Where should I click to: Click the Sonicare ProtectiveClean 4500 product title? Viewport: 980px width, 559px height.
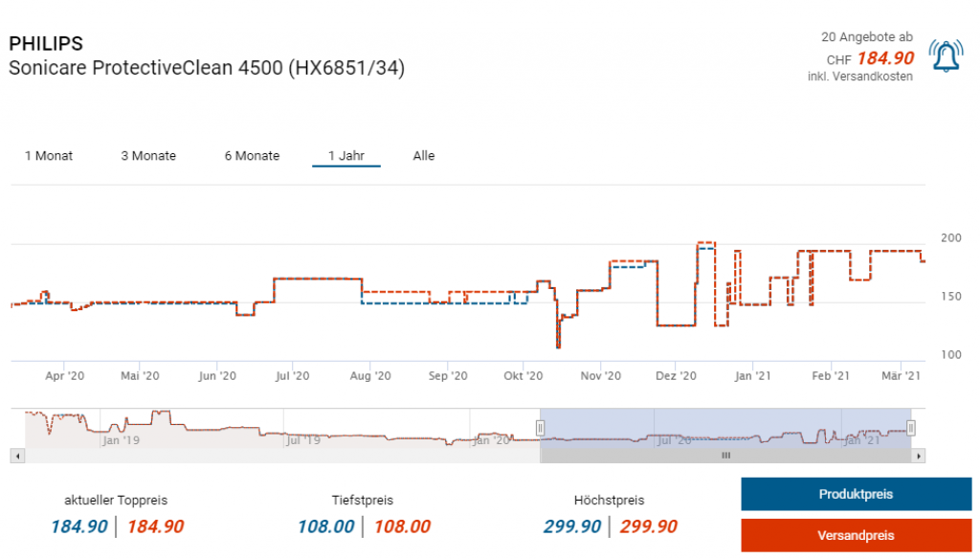(207, 69)
